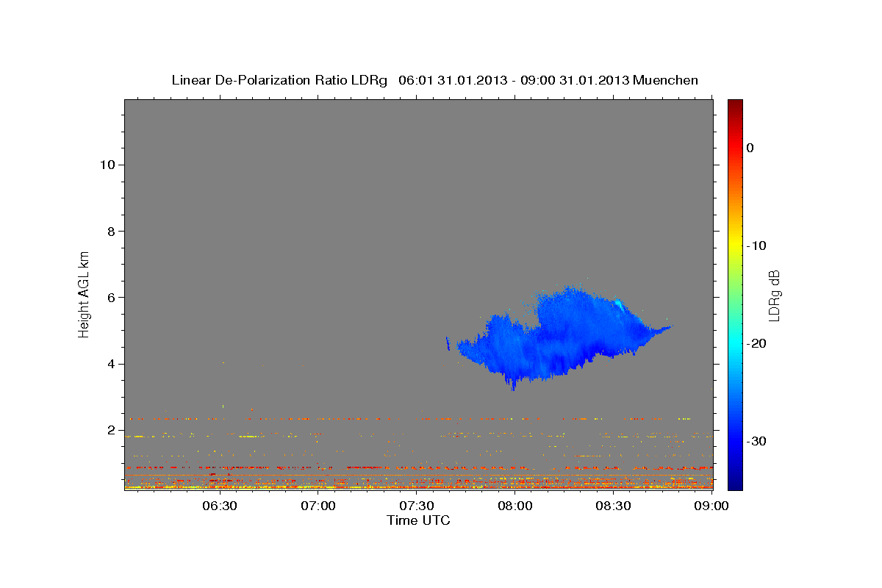This screenshot has height=588, width=882.
Task: Click the green middle section of colorbar
Action: (x=735, y=294)
